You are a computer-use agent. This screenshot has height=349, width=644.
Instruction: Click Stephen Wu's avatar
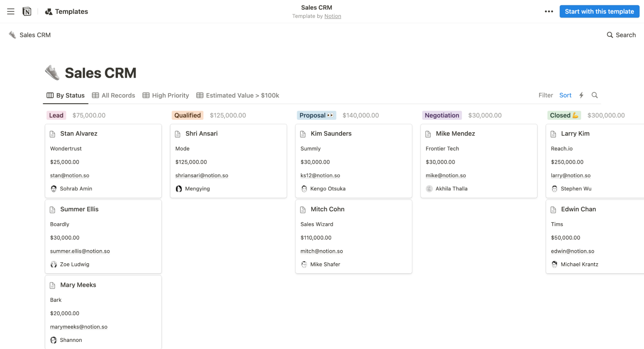click(x=554, y=189)
